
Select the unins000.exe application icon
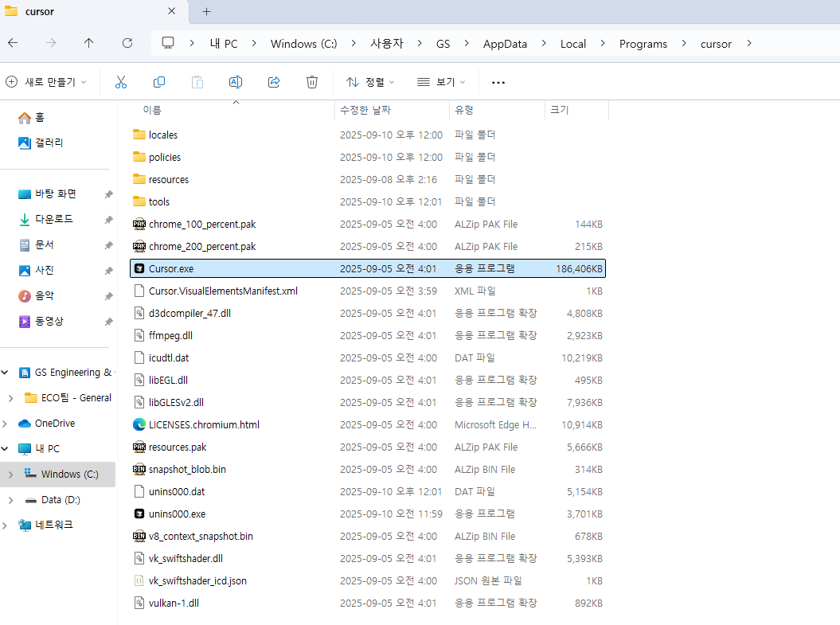click(139, 514)
